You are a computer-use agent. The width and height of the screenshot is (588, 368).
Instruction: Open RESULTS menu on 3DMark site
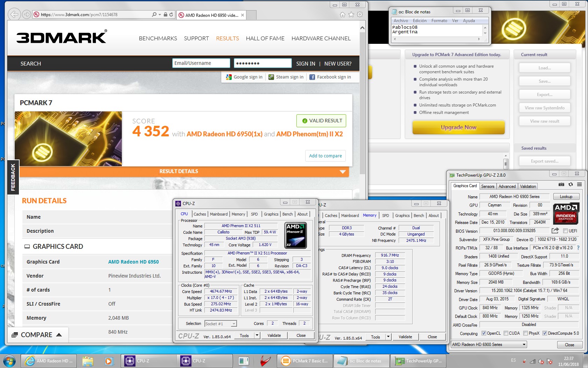pos(227,39)
